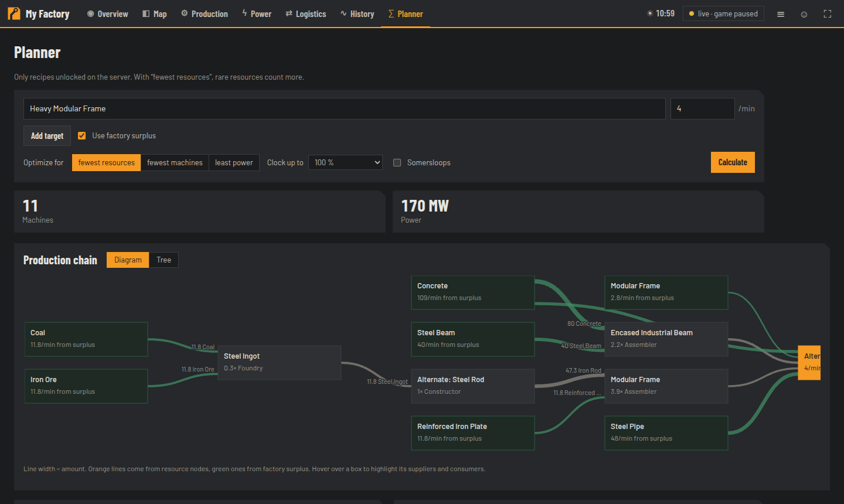Viewport: 844px width, 504px height.
Task: Click the Concrete surplus node
Action: click(x=473, y=292)
